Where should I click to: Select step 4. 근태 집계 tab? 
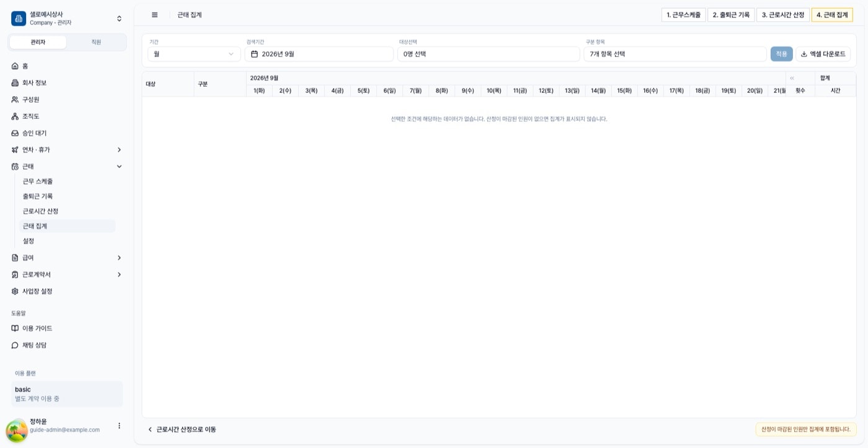pos(832,15)
